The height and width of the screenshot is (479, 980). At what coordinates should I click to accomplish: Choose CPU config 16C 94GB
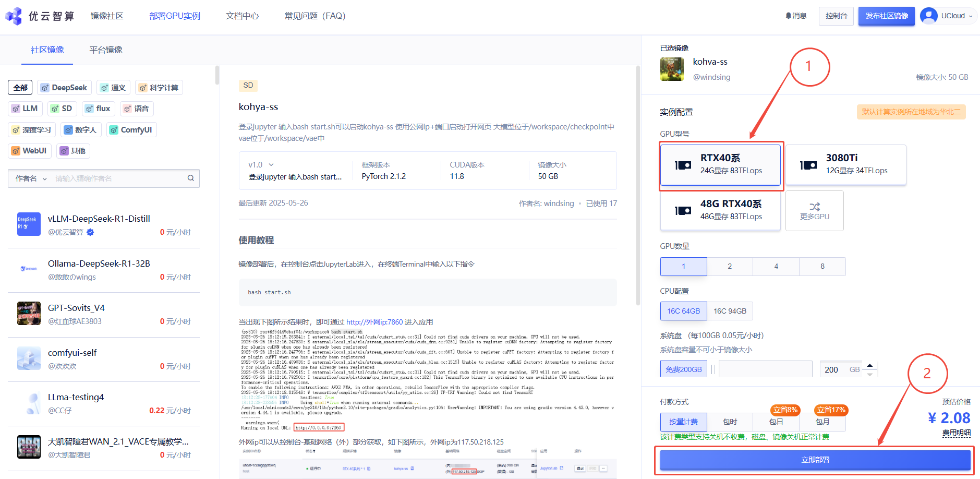click(x=730, y=311)
